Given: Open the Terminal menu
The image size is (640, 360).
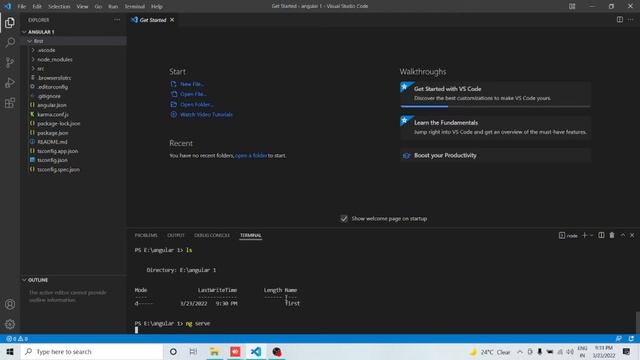Looking at the screenshot, I should (x=135, y=7).
